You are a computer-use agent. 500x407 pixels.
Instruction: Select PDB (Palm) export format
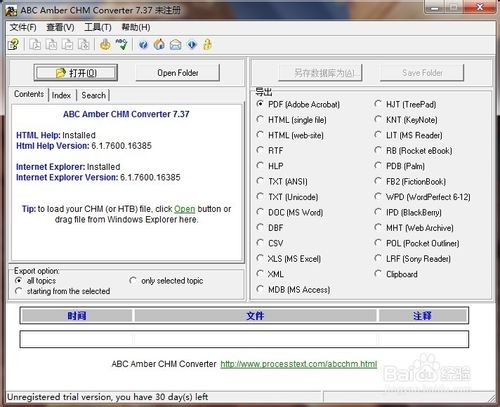point(400,166)
